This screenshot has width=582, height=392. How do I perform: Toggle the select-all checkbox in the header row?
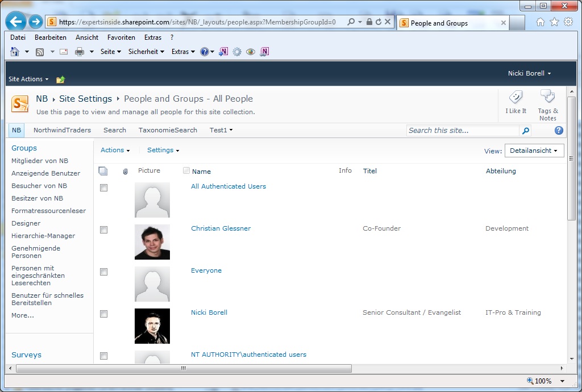coord(103,170)
